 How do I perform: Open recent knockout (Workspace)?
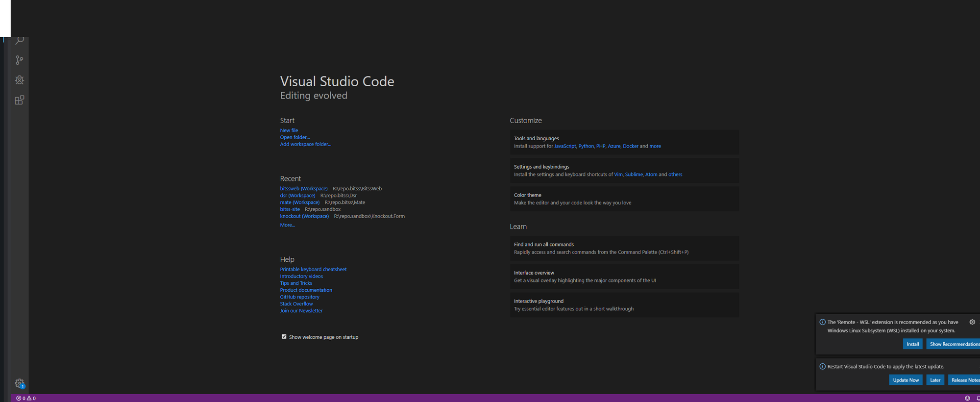pos(305,216)
